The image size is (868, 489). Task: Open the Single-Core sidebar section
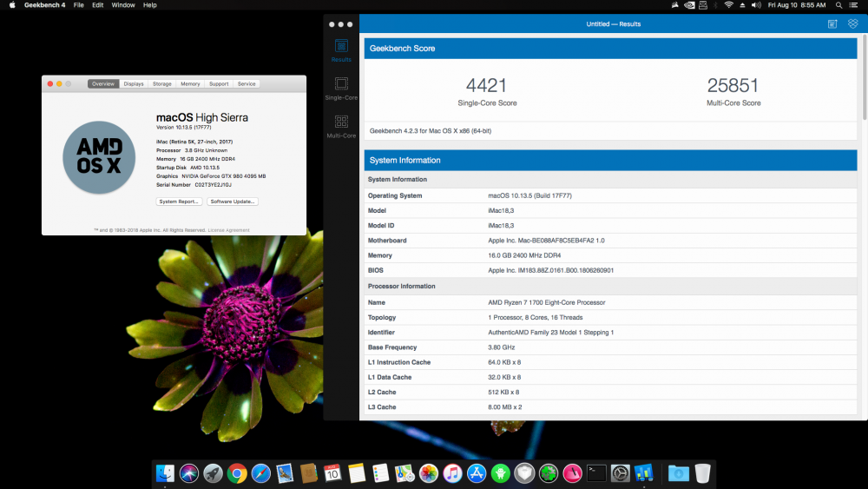[x=341, y=88]
